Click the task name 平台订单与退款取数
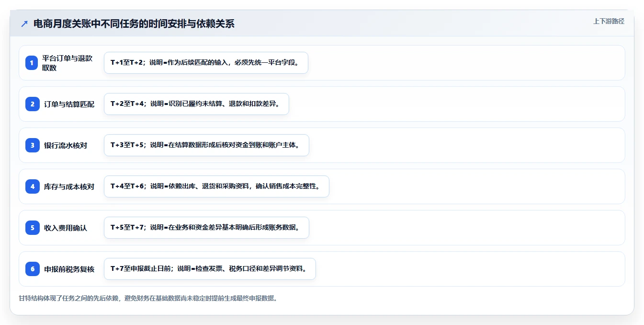Viewport: 644px width, 325px height. (x=68, y=63)
